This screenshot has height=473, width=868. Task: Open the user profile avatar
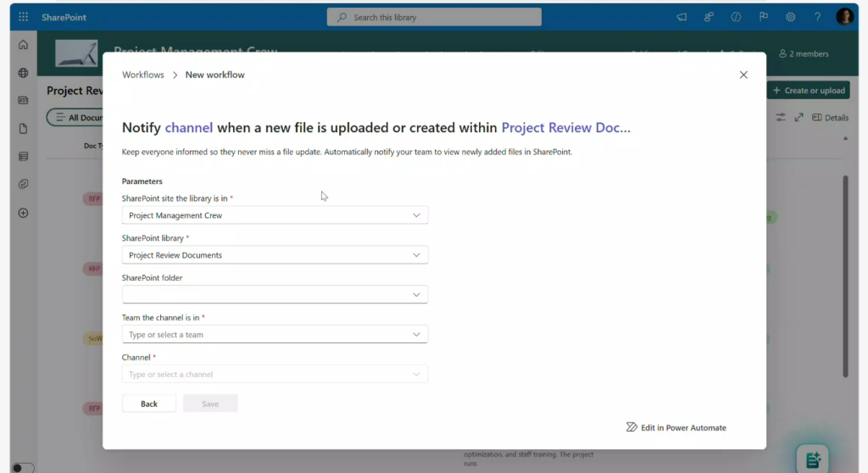click(845, 17)
